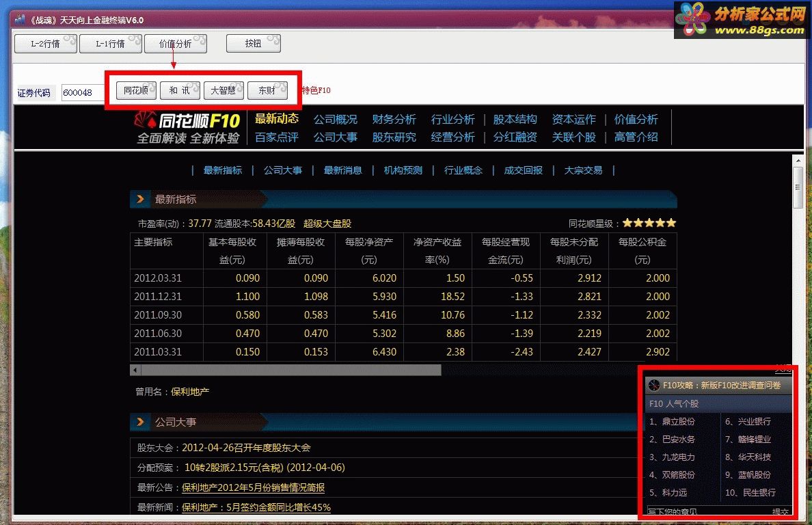Click the app icon in title bar
The width and height of the screenshot is (812, 525).
pyautogui.click(x=20, y=20)
